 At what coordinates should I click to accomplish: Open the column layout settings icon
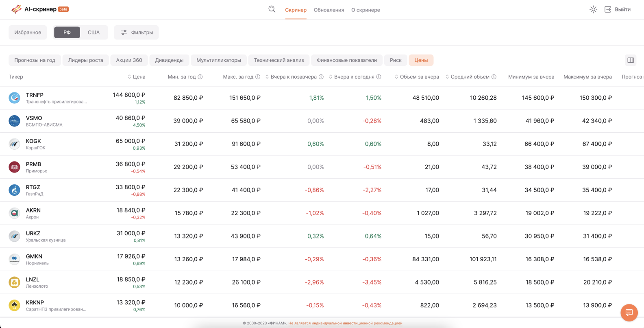click(x=631, y=60)
